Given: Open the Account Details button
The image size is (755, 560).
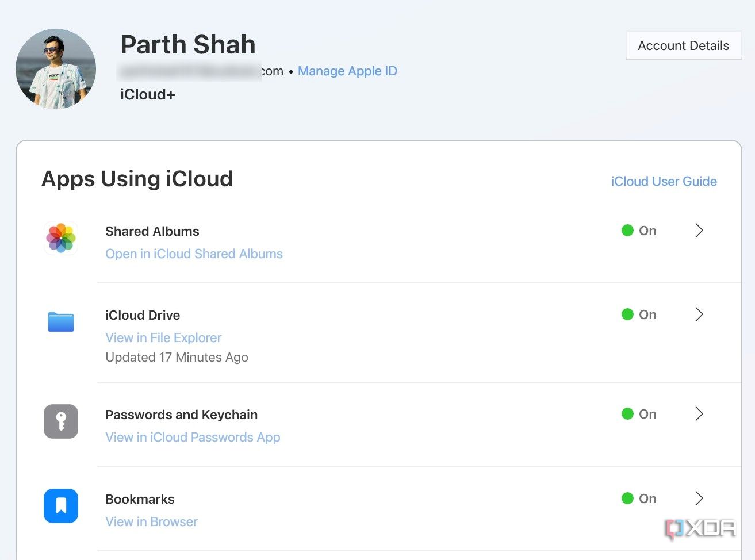Looking at the screenshot, I should [x=683, y=45].
